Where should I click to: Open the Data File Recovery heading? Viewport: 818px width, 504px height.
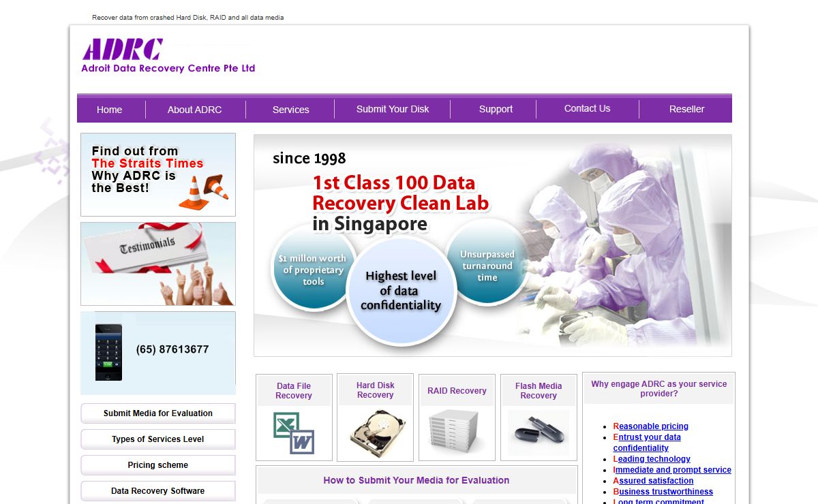tap(294, 391)
